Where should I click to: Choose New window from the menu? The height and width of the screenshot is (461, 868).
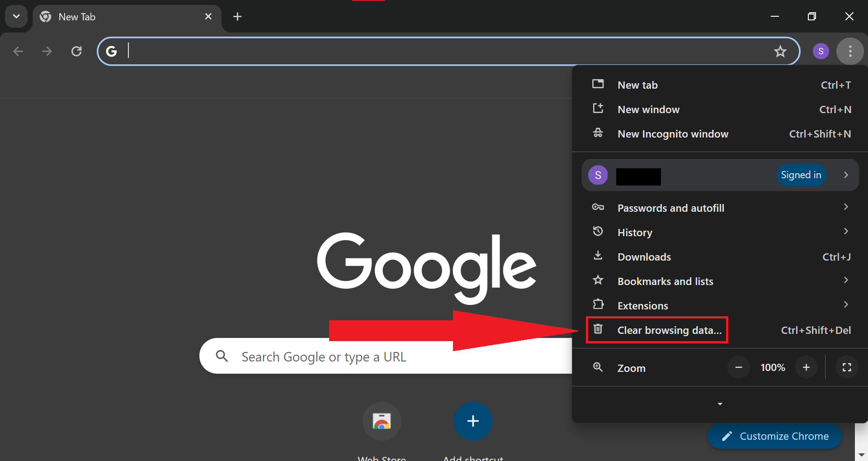pos(720,109)
